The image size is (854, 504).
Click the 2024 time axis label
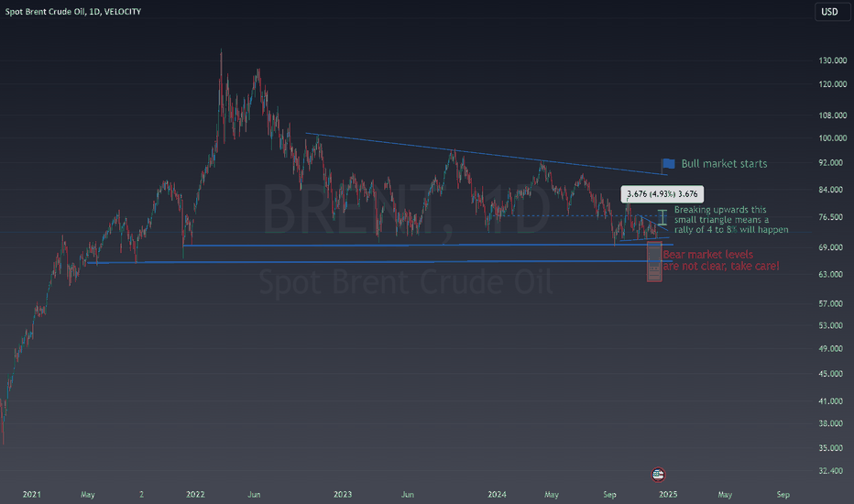497,494
